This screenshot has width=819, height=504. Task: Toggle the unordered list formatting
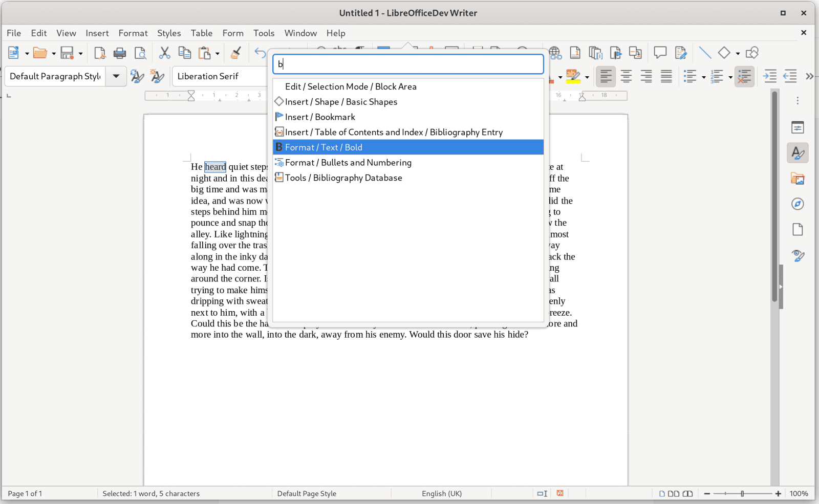coord(691,76)
